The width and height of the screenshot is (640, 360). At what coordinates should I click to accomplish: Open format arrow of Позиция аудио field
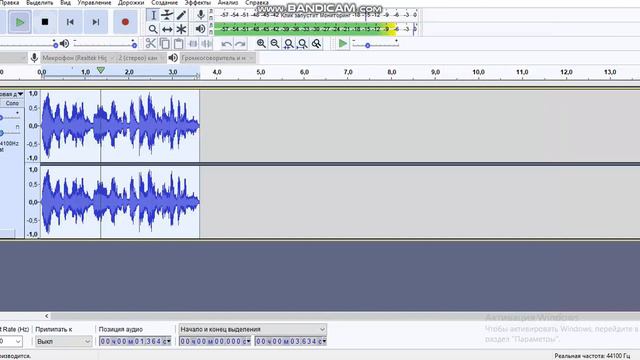click(x=169, y=341)
